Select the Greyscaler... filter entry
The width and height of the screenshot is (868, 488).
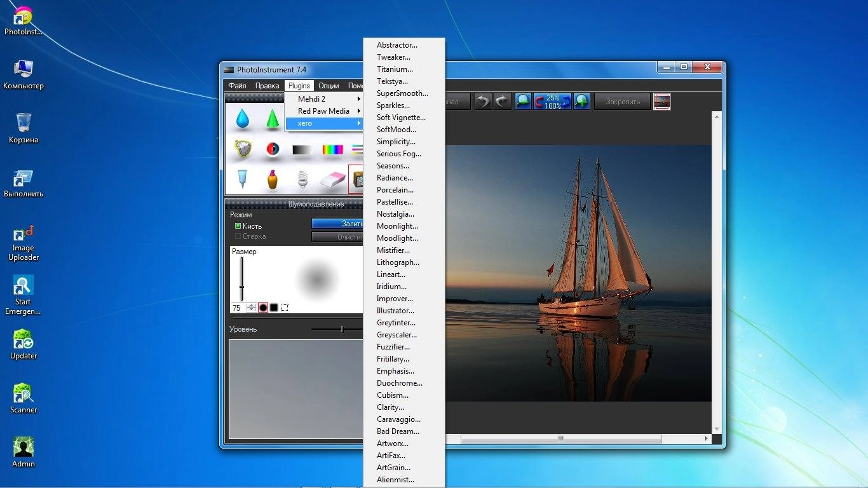coord(404,335)
